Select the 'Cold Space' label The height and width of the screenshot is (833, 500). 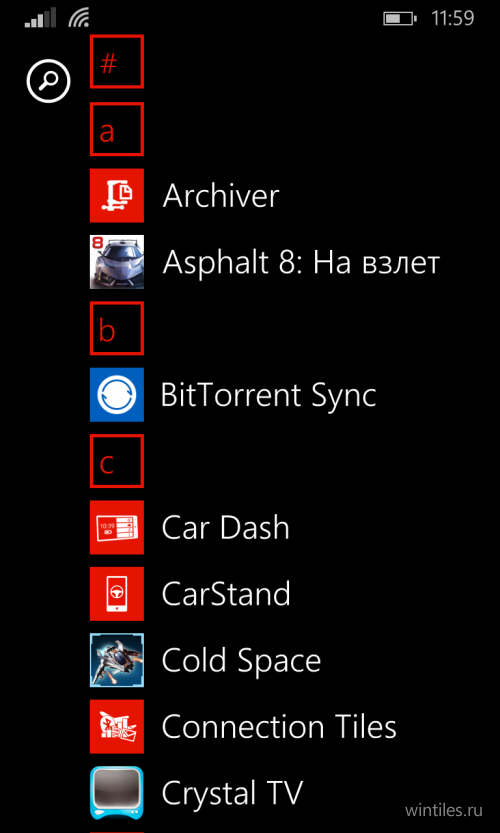point(241,661)
